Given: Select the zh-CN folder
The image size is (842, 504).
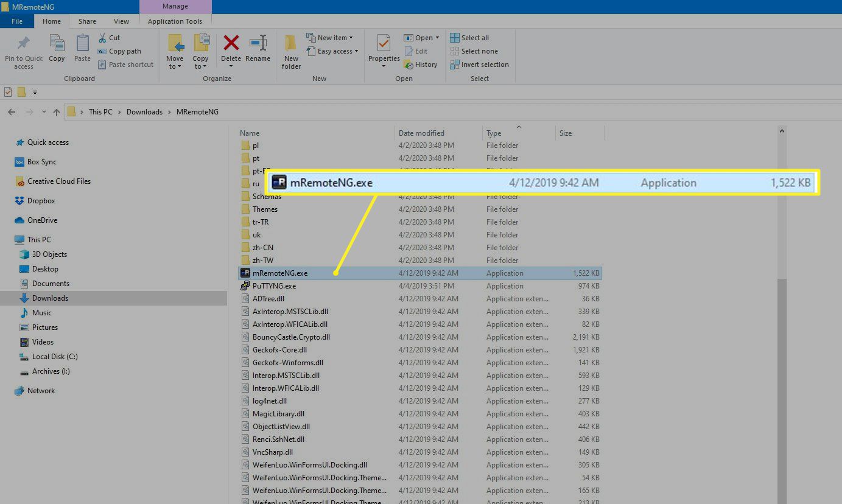Looking at the screenshot, I should pos(262,248).
